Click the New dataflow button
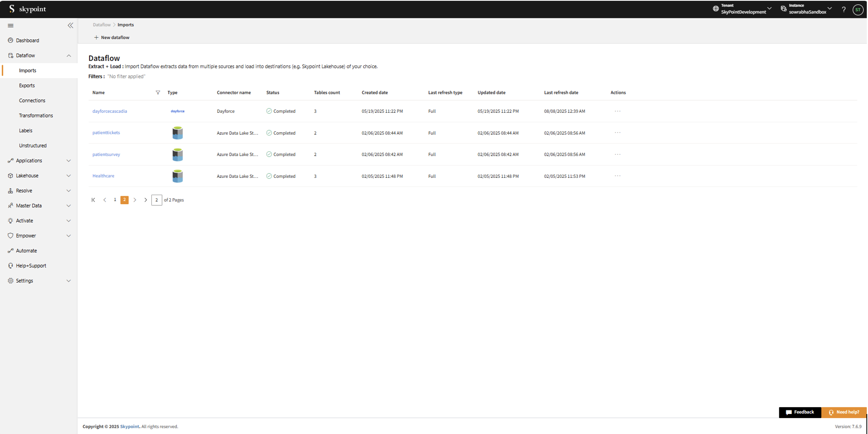Viewport: 868px width, 434px height. click(112, 38)
